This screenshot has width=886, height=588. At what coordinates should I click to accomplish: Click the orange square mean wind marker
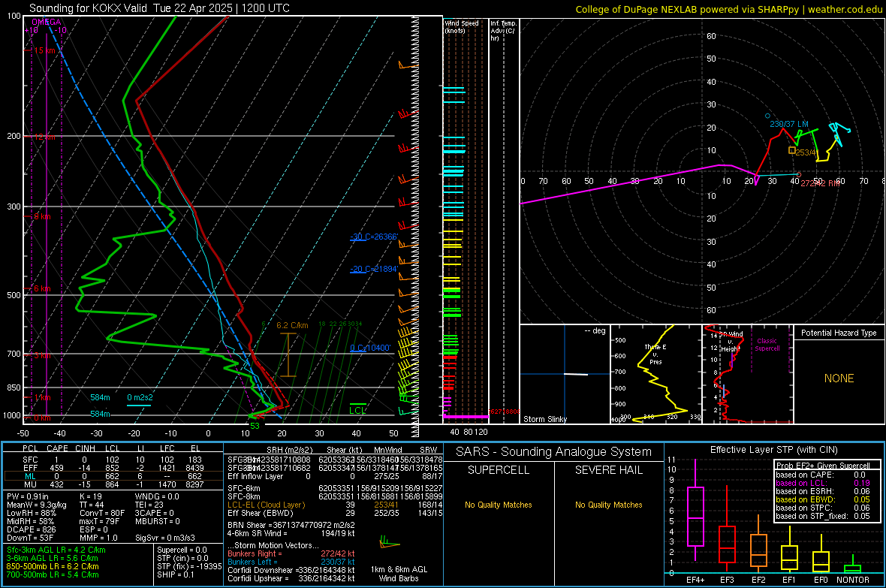[791, 150]
